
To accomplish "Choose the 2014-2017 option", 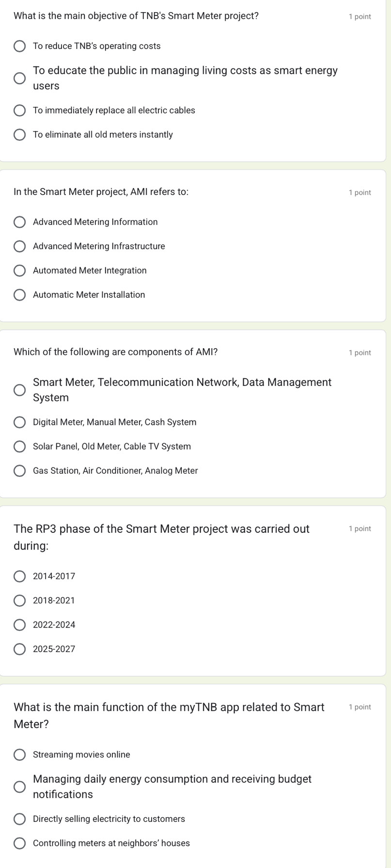I will (x=19, y=577).
